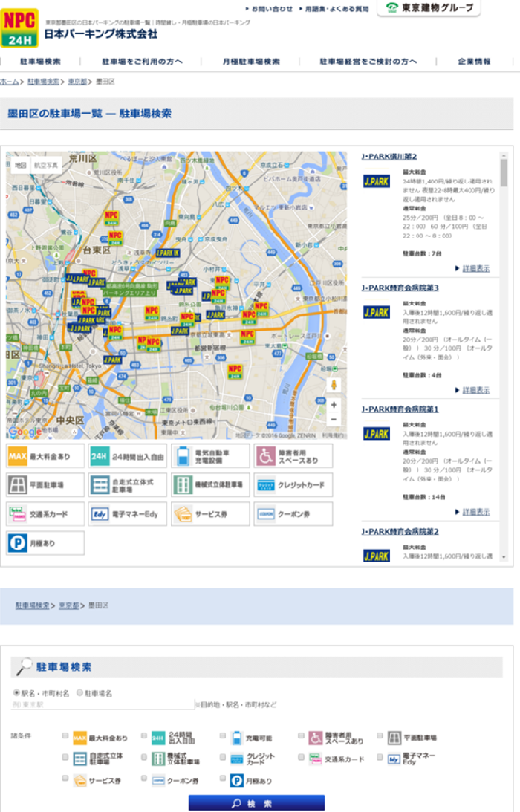Open the J・PARK賛育会病院第2 listing link

click(400, 532)
